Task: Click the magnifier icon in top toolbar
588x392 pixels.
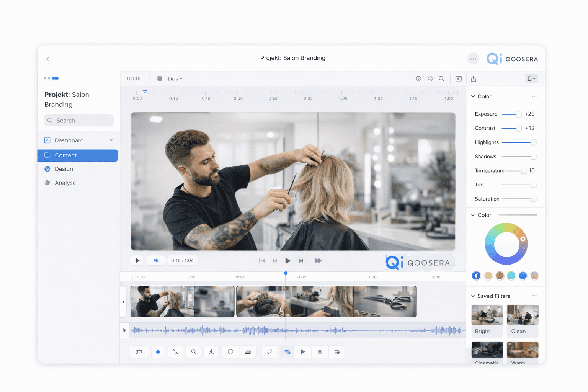Action: (441, 78)
